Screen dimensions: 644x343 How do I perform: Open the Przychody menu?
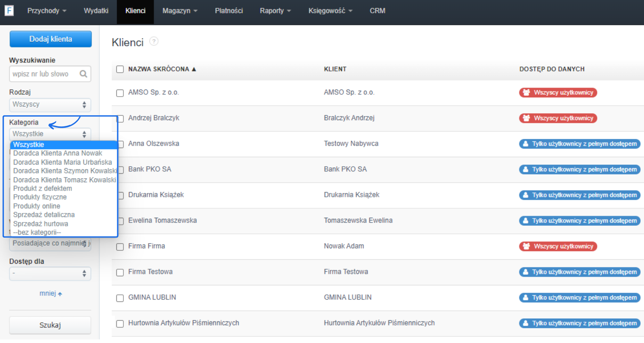click(x=47, y=11)
